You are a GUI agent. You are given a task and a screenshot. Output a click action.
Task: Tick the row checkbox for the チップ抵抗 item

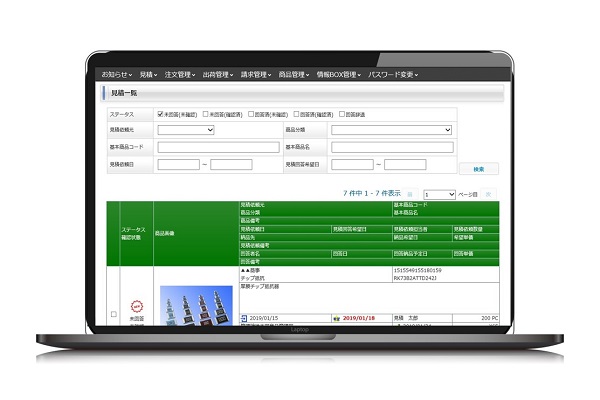[x=114, y=314]
